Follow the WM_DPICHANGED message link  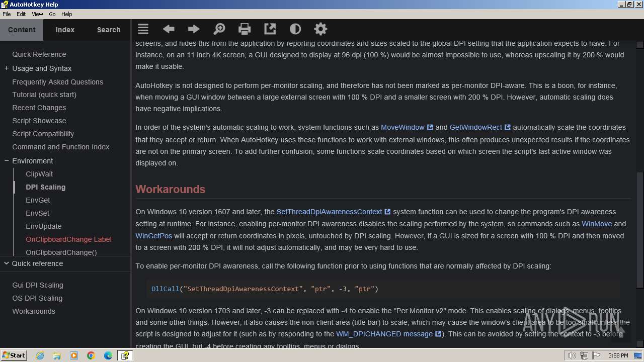(x=388, y=334)
